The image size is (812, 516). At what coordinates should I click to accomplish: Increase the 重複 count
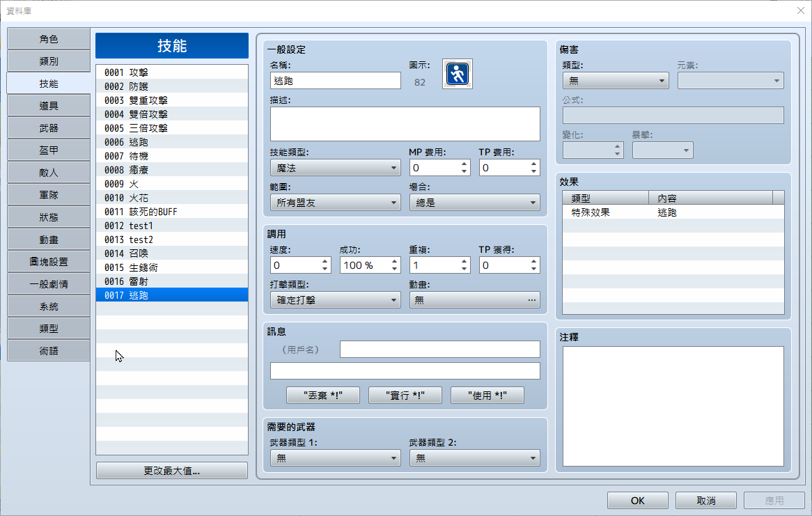pos(464,261)
